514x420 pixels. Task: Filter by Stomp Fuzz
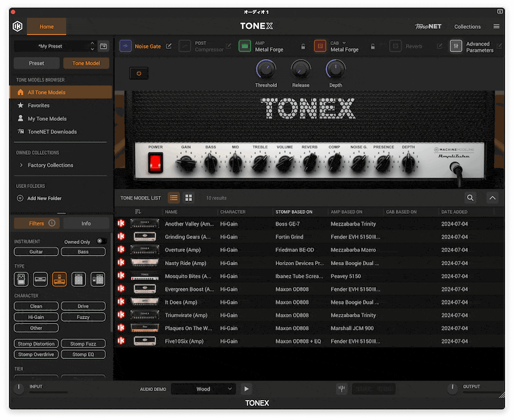[84, 344]
